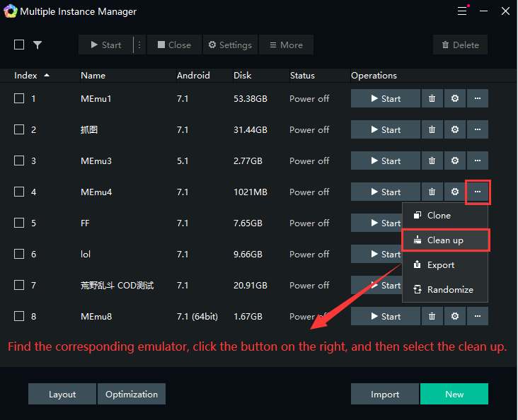Viewport: 518px width, 420px height.
Task: Select Clean up from the context menu
Action: click(x=445, y=240)
